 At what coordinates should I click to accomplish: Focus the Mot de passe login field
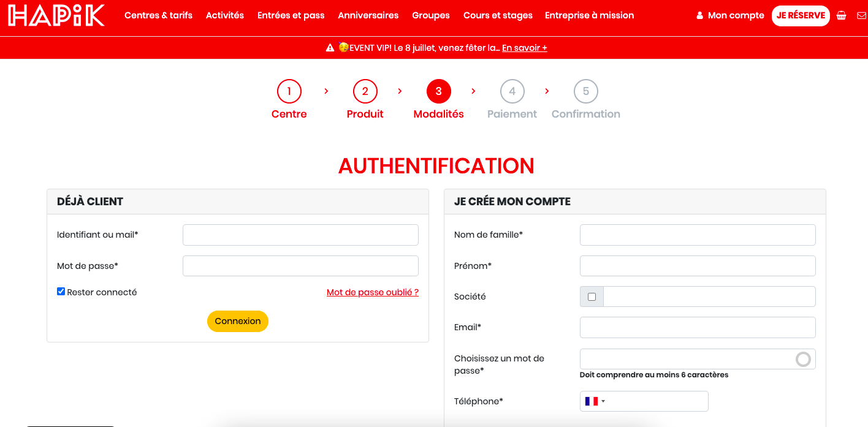300,266
